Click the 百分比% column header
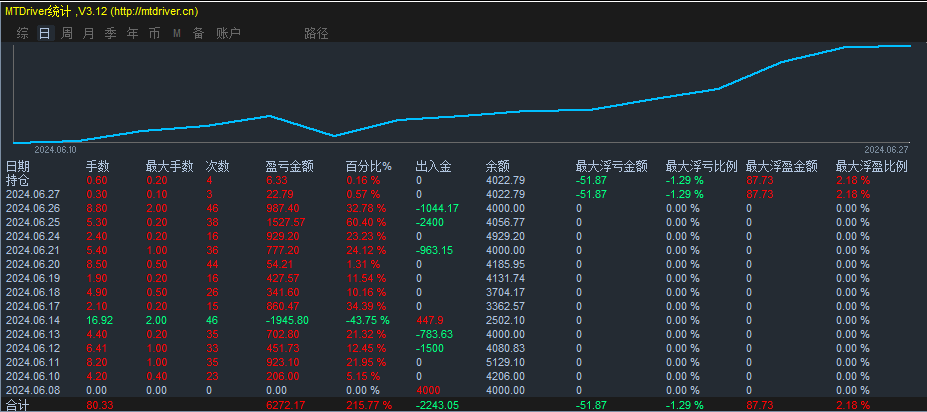 [x=369, y=167]
